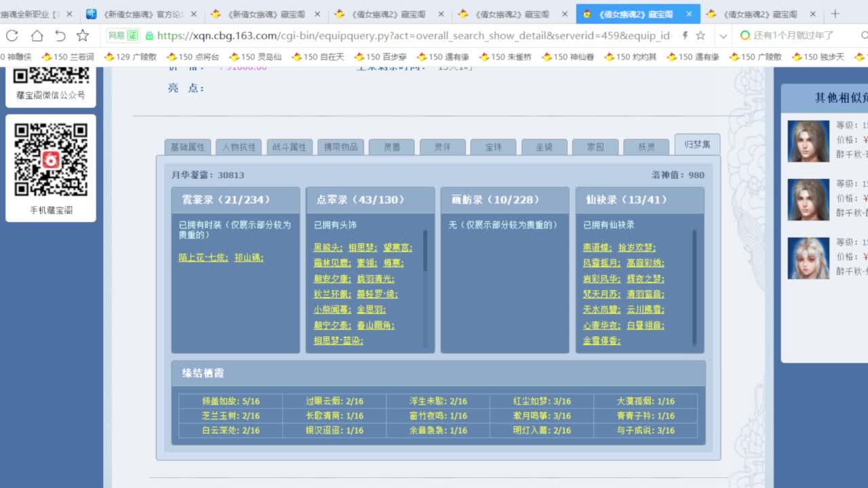Click the 画舫录 (10/228) header
This screenshot has height=488, width=868.
tap(505, 200)
